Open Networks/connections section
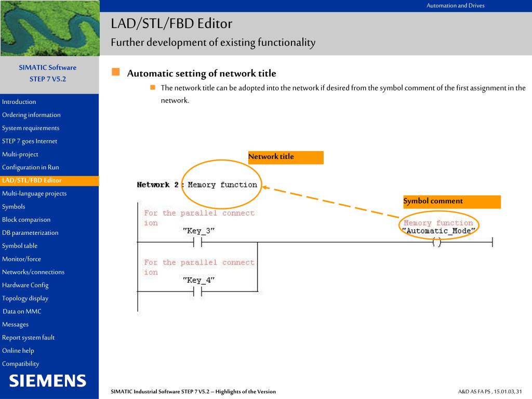Screen dimensions: 532x399 33,272
